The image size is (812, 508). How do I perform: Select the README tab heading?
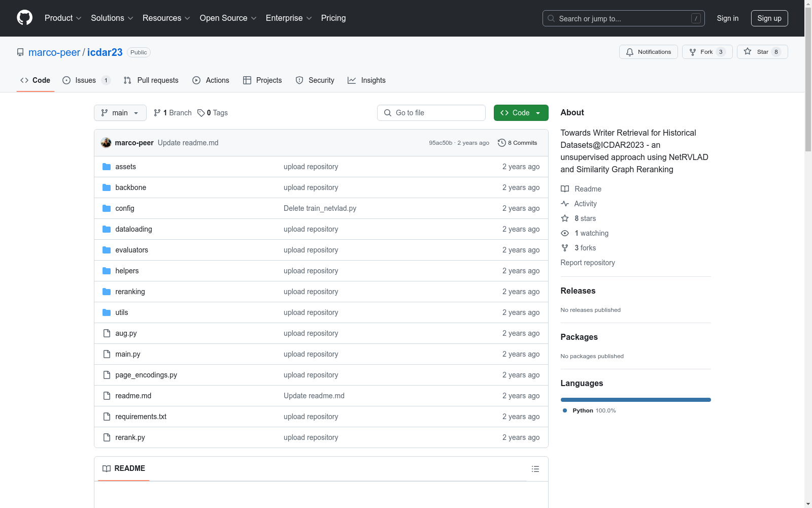pyautogui.click(x=124, y=468)
